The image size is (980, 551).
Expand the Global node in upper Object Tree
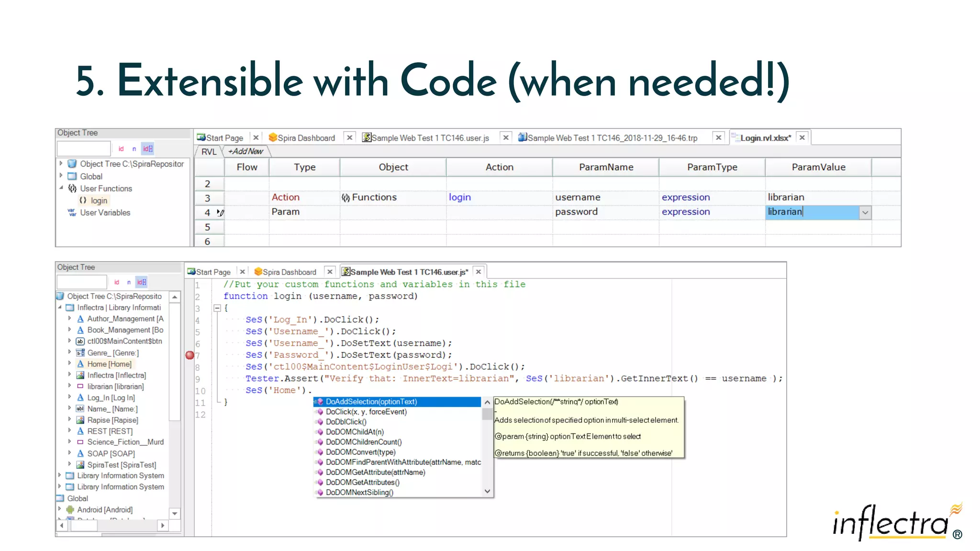click(x=61, y=176)
